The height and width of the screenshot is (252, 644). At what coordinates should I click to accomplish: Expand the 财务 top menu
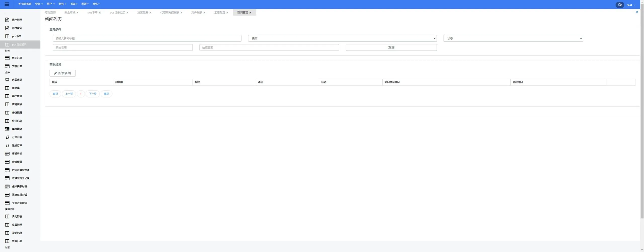click(63, 4)
